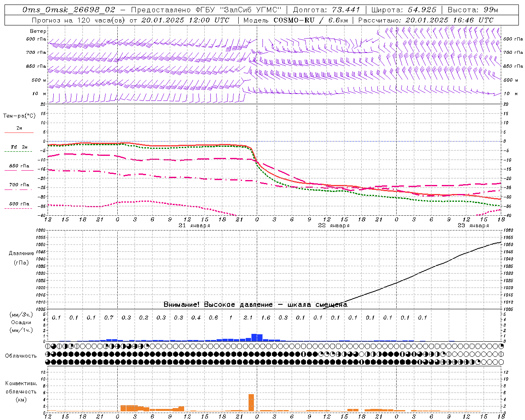Click the tallest blue precipitation bar
The height and width of the screenshot is (420, 525).
pos(254,338)
